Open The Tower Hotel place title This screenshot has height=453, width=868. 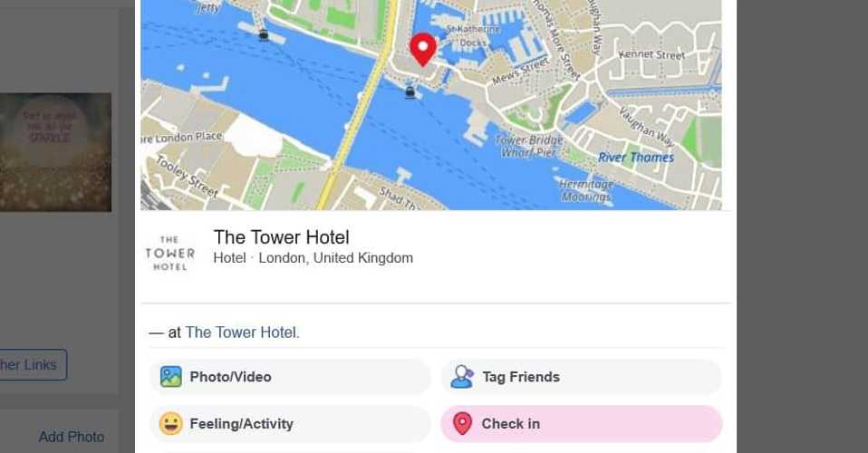(281, 237)
